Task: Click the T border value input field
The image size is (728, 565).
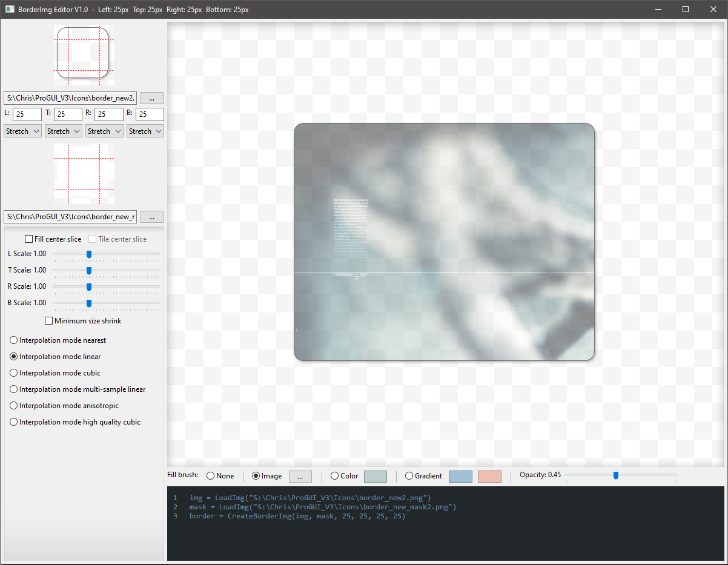Action: (x=68, y=114)
